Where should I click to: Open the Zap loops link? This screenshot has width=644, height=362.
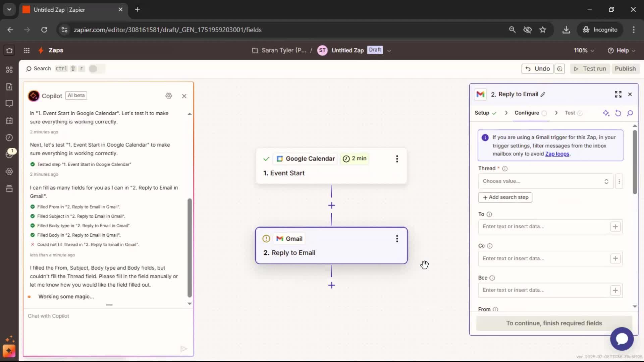tap(557, 154)
